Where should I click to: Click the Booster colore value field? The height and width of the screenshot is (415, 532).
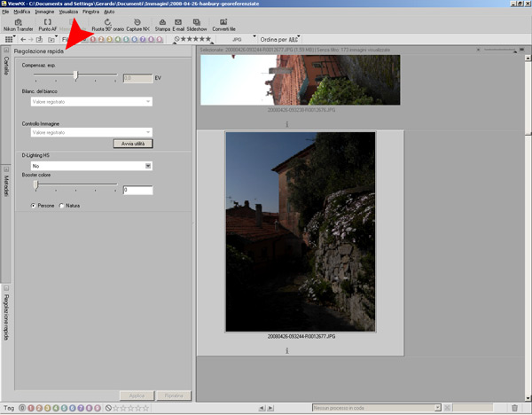[x=137, y=190]
